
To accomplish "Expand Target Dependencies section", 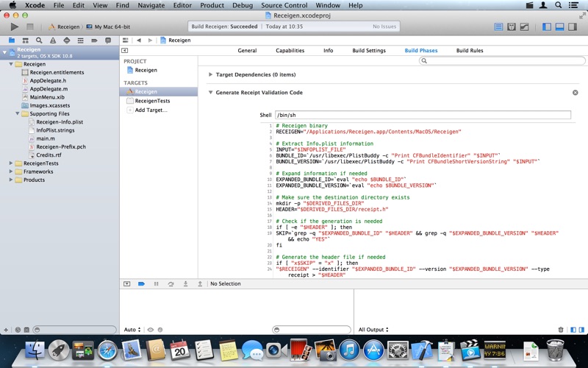I will (x=210, y=75).
